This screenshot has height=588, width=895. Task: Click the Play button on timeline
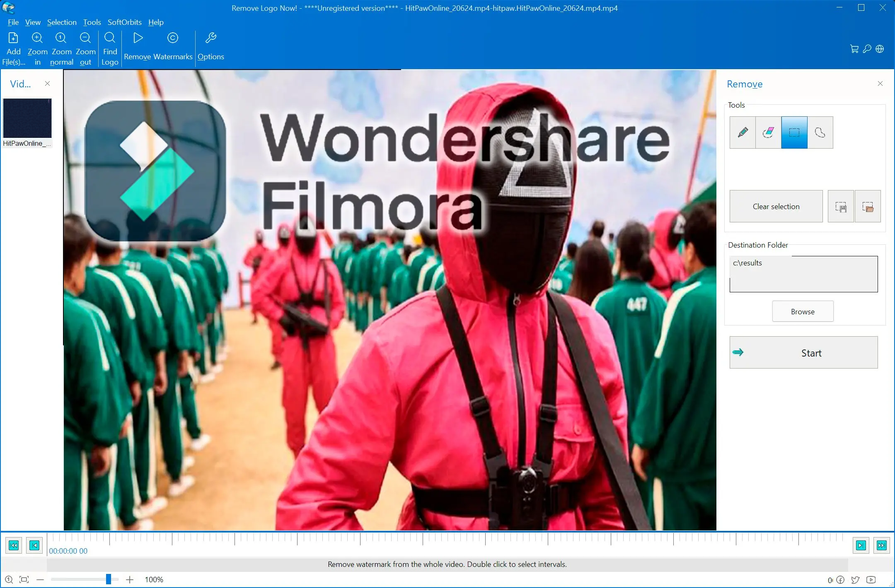point(860,545)
